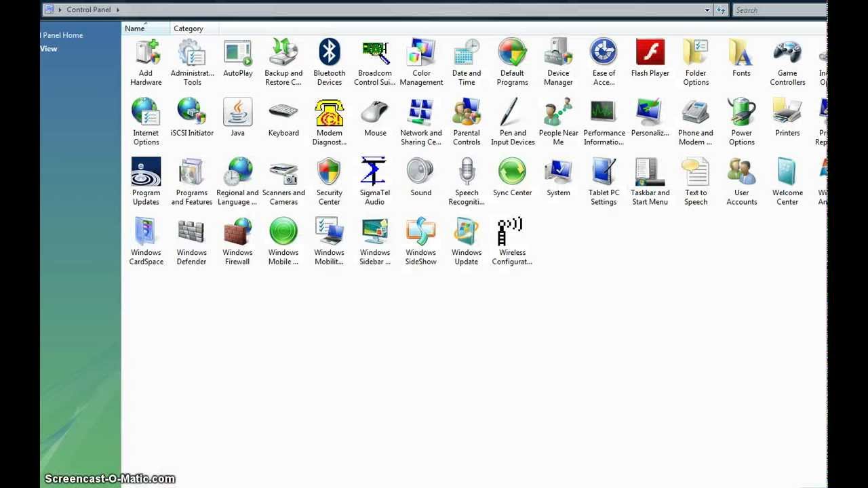This screenshot has height=488, width=868.
Task: Open Sync Center
Action: (512, 178)
